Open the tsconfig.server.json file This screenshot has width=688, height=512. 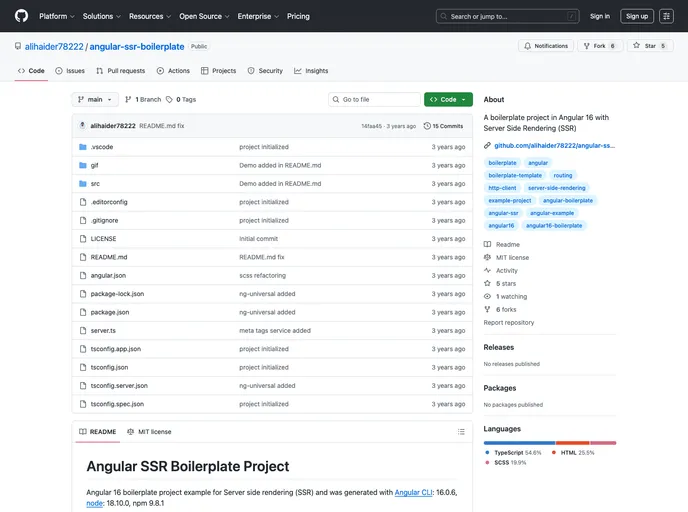coord(119,386)
